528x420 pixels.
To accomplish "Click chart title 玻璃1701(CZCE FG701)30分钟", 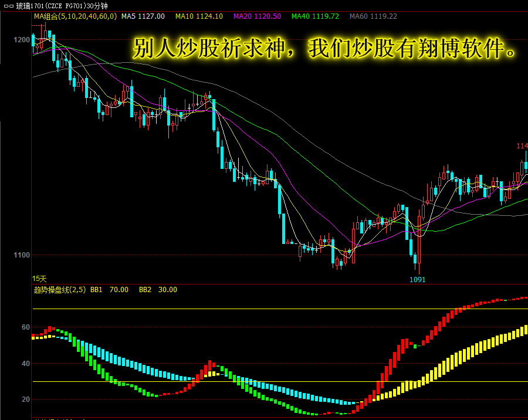I will (62, 6).
